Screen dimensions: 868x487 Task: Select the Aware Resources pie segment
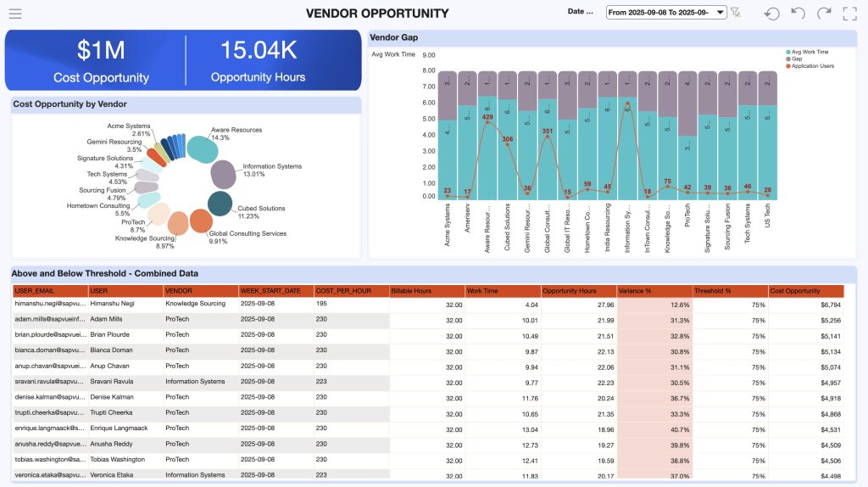point(202,148)
